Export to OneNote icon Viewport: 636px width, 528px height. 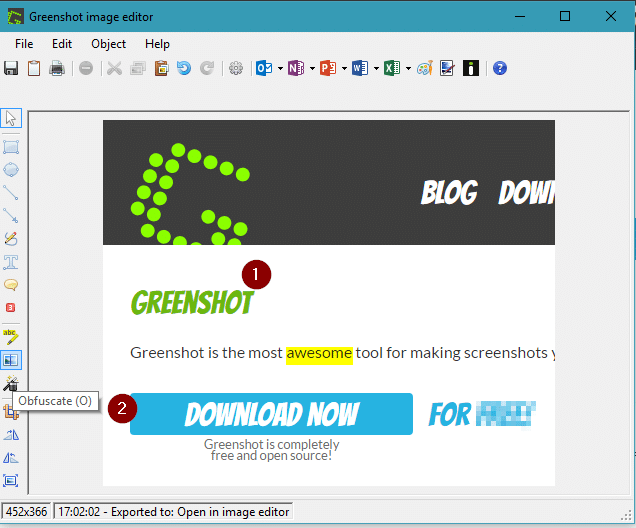point(296,68)
